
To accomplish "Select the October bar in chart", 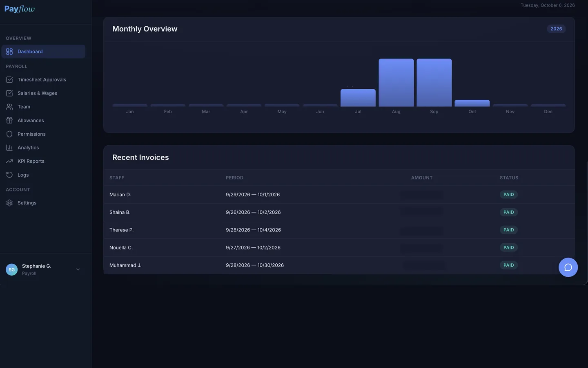I will tap(472, 103).
